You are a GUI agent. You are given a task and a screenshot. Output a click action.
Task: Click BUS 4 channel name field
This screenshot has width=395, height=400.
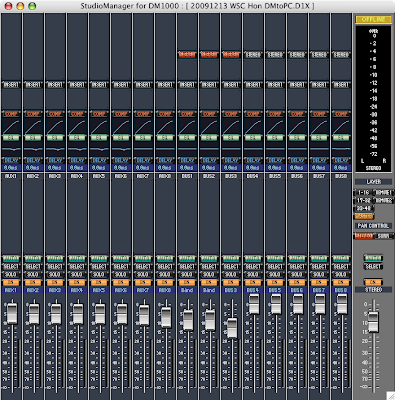click(253, 290)
